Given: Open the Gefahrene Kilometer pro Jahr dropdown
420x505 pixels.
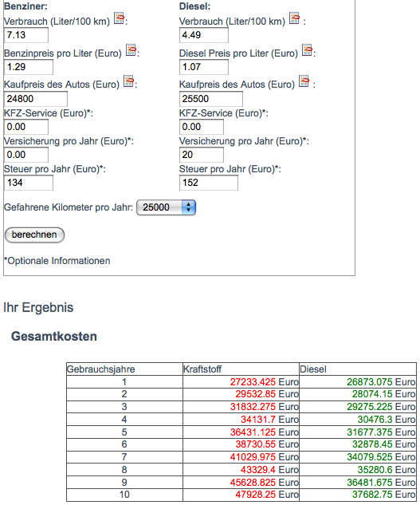Looking at the screenshot, I should tap(166, 207).
